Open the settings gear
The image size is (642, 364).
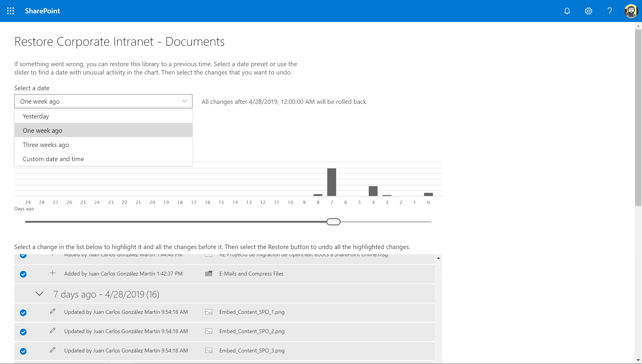pyautogui.click(x=588, y=11)
